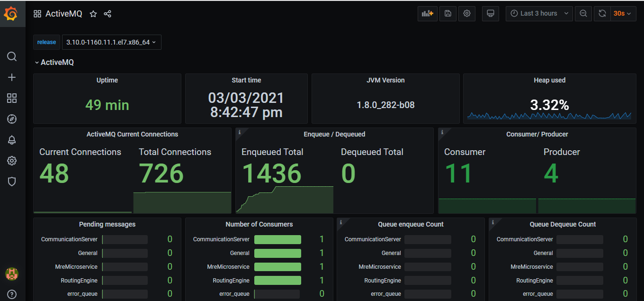
Task: Click the Create plus icon in sidebar
Action: 12,78
